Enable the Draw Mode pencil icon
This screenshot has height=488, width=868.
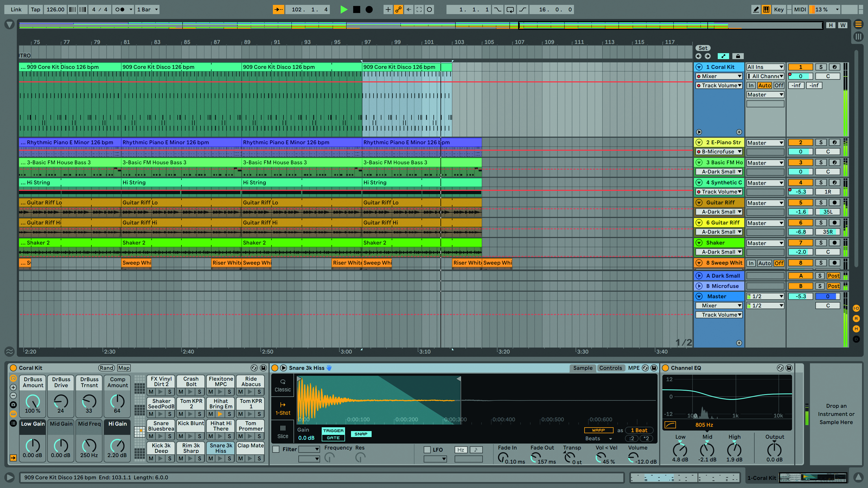point(756,9)
